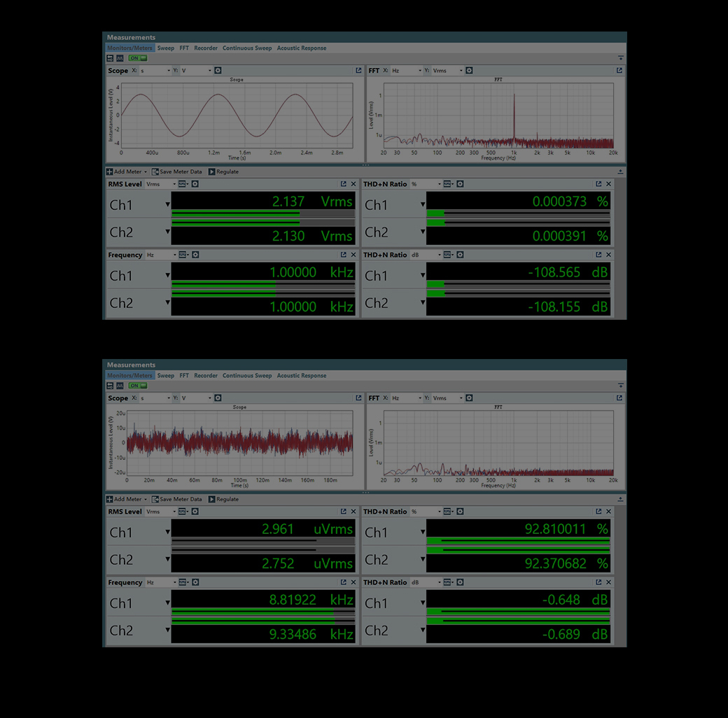The width and height of the screenshot is (728, 718).
Task: Open Continuous Sweep tab in lower window
Action: click(247, 376)
